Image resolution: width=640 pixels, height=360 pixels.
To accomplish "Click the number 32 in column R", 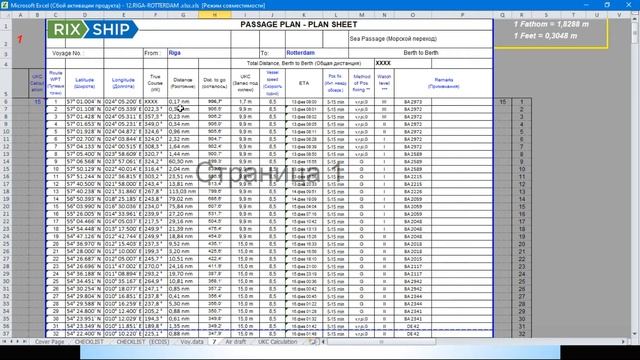I will click(x=521, y=334).
